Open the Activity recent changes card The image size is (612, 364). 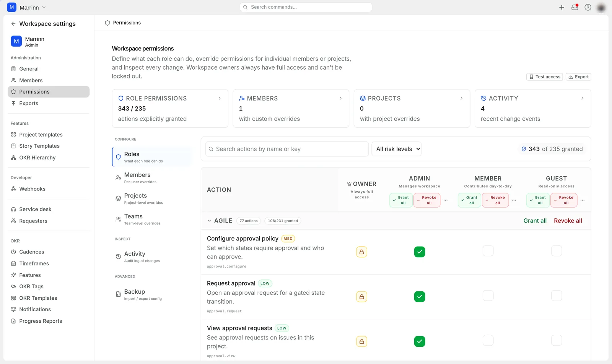point(533,109)
